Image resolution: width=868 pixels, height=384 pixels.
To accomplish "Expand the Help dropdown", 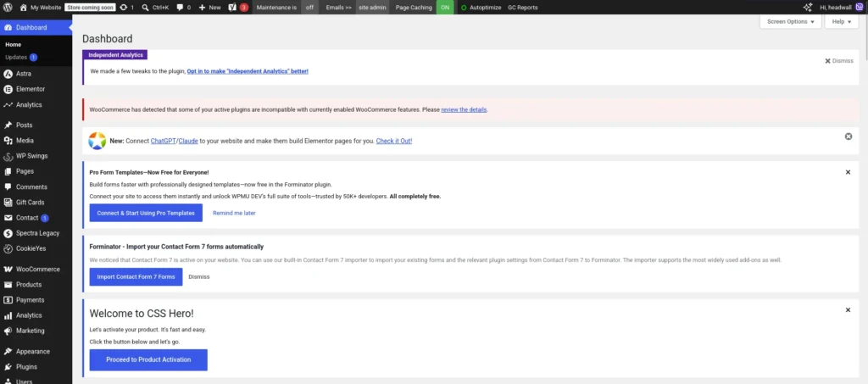I will pyautogui.click(x=842, y=21).
